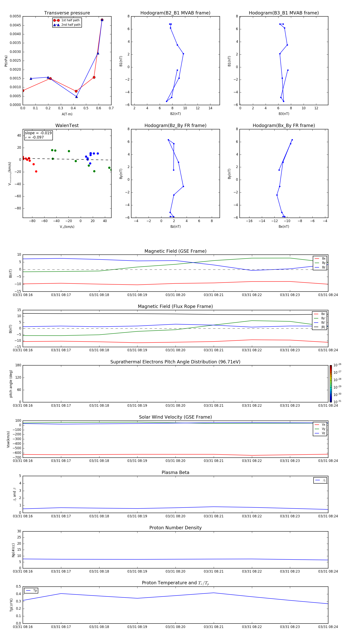The height and width of the screenshot is (644, 351).
Task: Select the 10^-26 colorbar tick label
Action: pyautogui.click(x=337, y=365)
